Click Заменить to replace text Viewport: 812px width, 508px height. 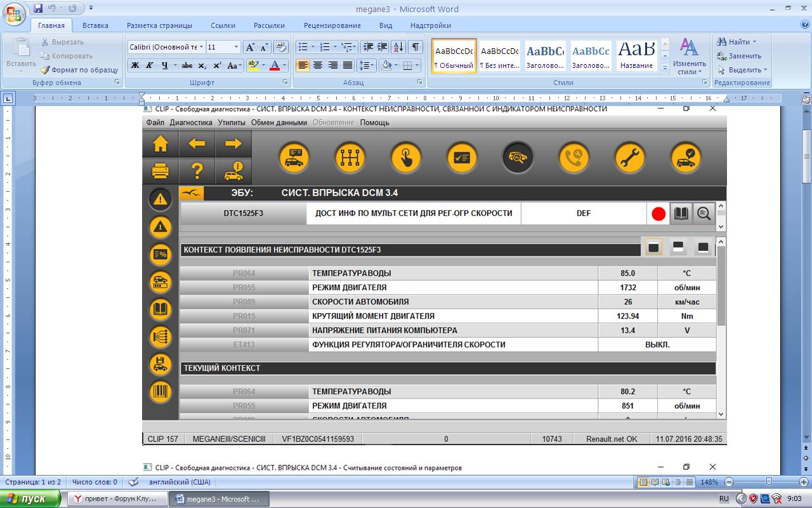739,56
